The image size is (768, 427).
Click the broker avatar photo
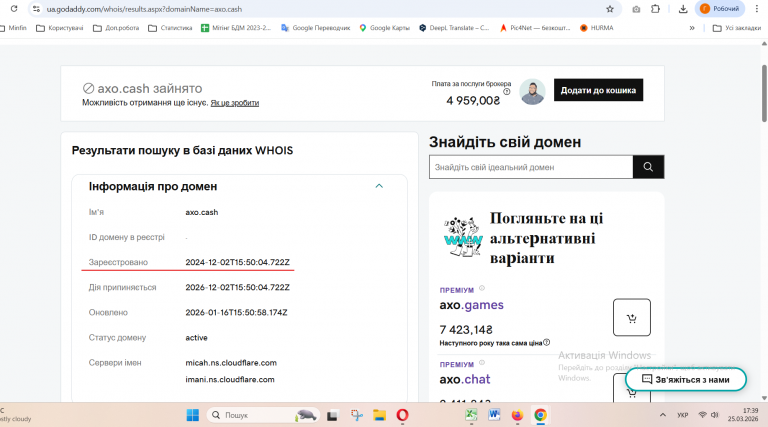532,92
